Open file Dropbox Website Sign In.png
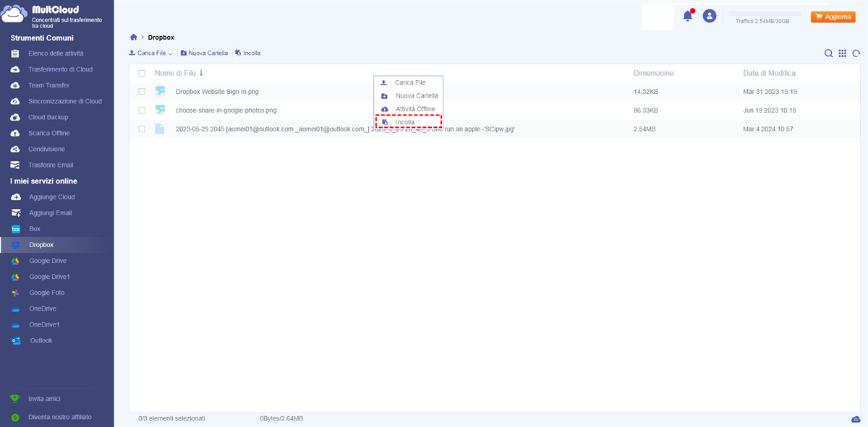The width and height of the screenshot is (868, 427). [x=216, y=92]
